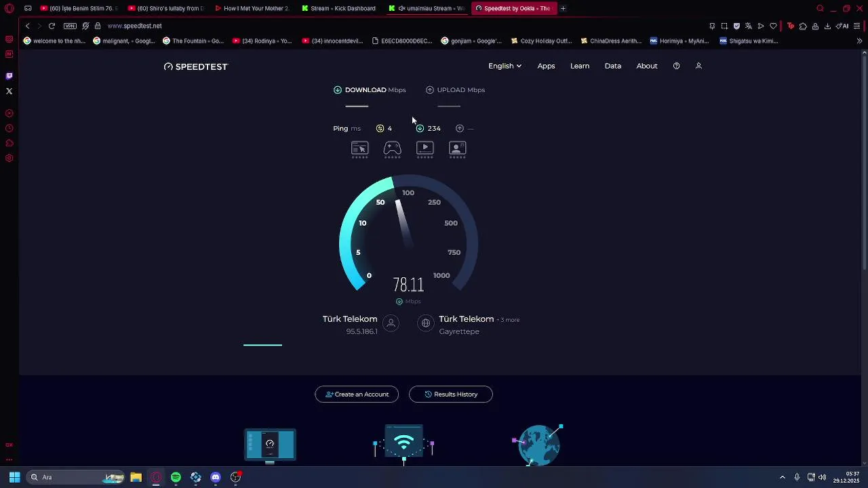This screenshot has height=488, width=868.
Task: Click the Opera GX logo menu
Action: [x=9, y=8]
